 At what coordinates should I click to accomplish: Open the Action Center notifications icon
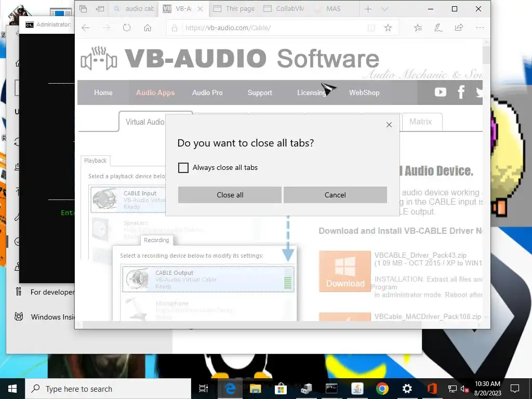[x=515, y=389]
